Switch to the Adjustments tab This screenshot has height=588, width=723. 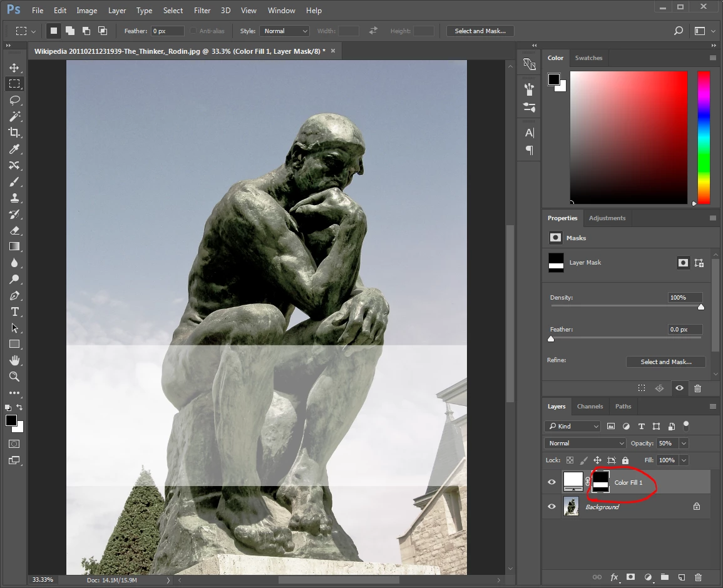[607, 218]
